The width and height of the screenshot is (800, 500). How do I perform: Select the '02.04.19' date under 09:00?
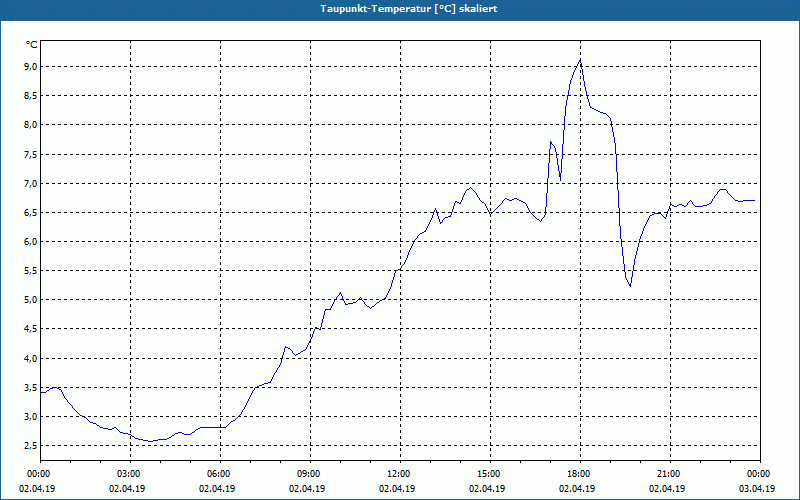point(308,488)
